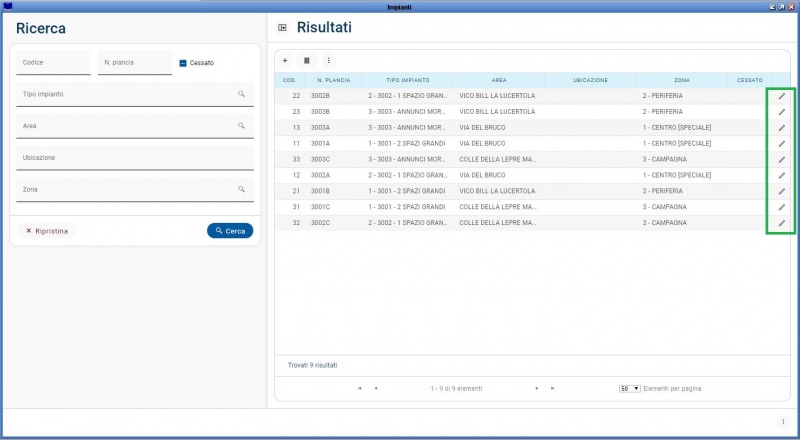Open the column chooser icon in results toolbar
This screenshot has height=440, width=800.
[x=307, y=60]
